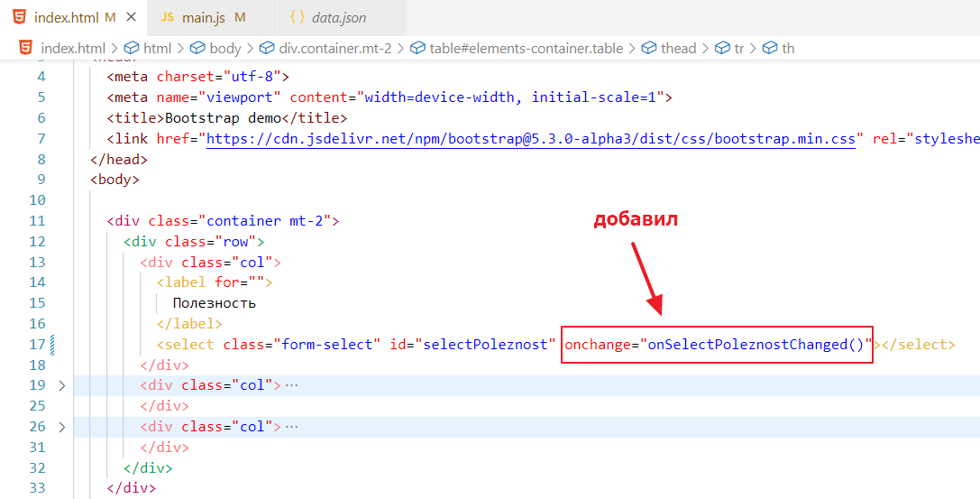Place cursor on the Полезность label text
This screenshot has width=980, height=499.
(x=215, y=303)
